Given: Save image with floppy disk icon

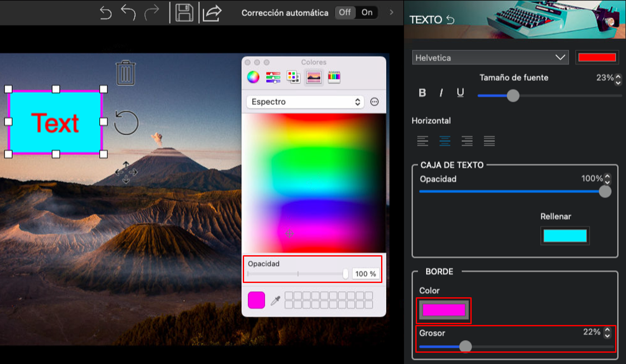Looking at the screenshot, I should (x=184, y=13).
